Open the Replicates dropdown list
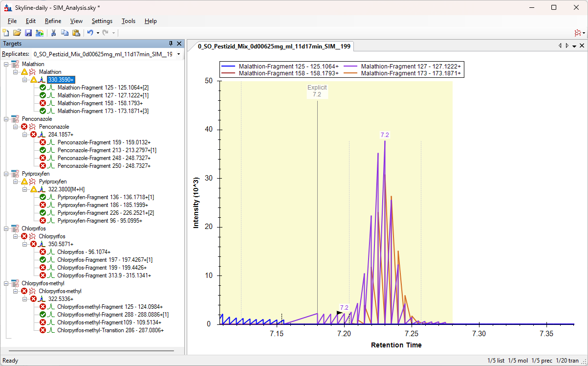The width and height of the screenshot is (588, 366). point(178,54)
